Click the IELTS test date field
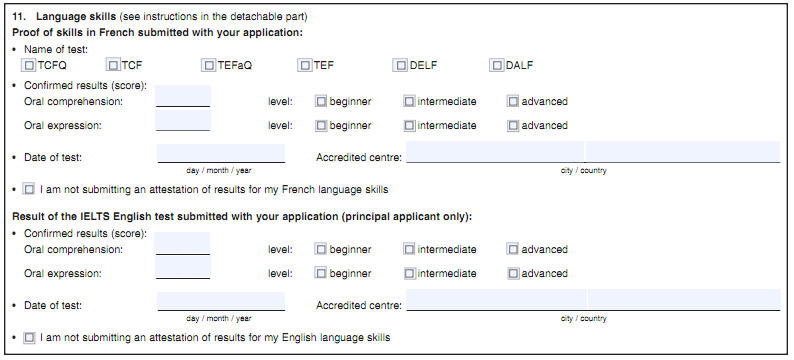The image size is (794, 360). [221, 301]
